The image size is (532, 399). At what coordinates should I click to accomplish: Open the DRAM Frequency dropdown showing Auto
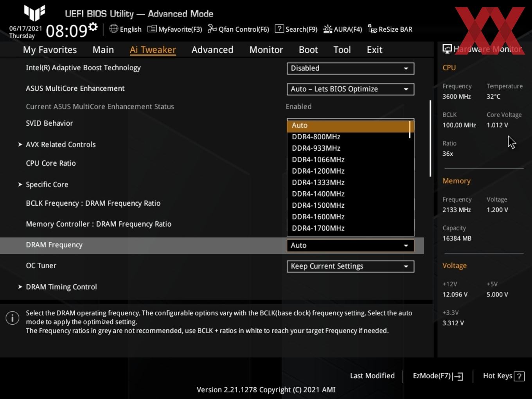(350, 245)
